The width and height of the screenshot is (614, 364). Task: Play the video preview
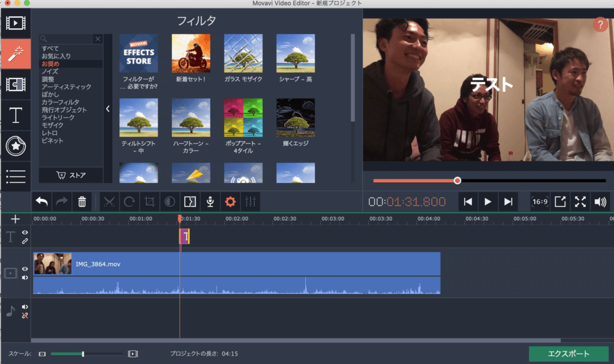tap(488, 201)
